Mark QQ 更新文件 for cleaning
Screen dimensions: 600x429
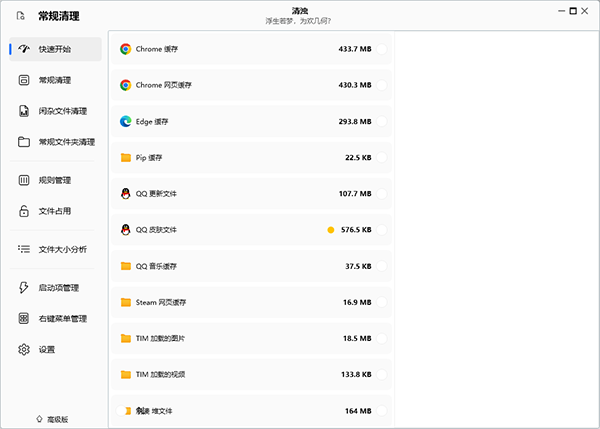click(382, 194)
